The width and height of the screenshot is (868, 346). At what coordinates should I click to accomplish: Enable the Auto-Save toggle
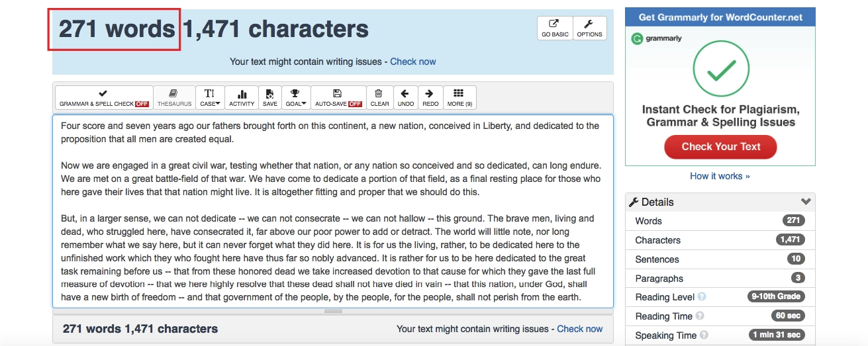pos(338,98)
